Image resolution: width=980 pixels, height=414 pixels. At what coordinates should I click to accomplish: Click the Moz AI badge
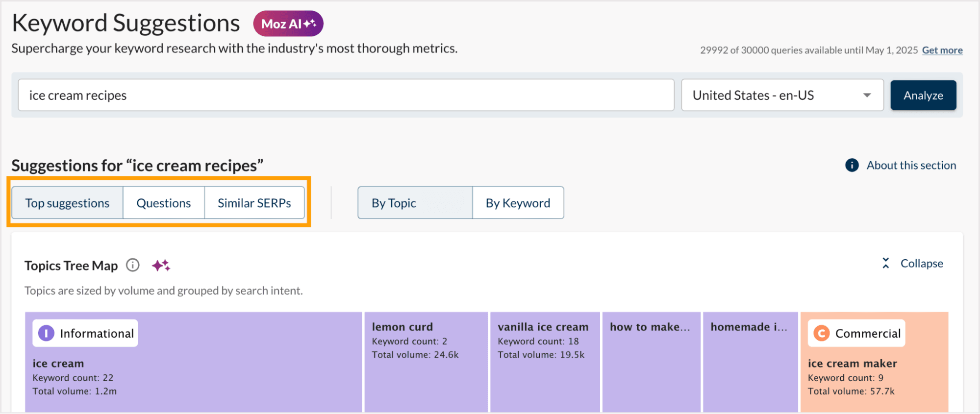click(288, 23)
